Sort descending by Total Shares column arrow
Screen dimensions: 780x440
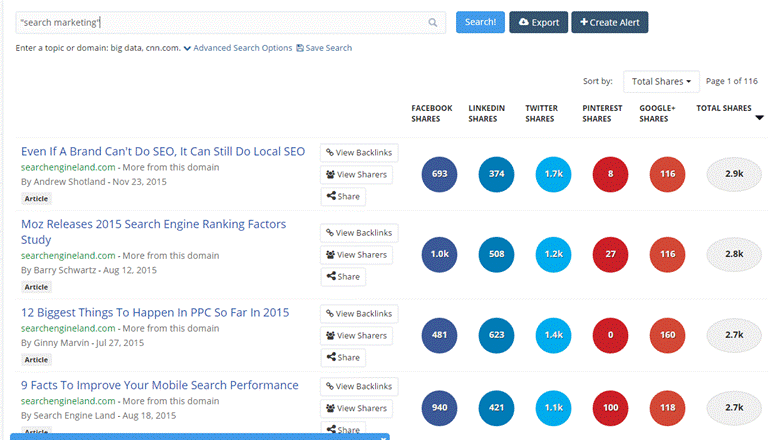760,118
